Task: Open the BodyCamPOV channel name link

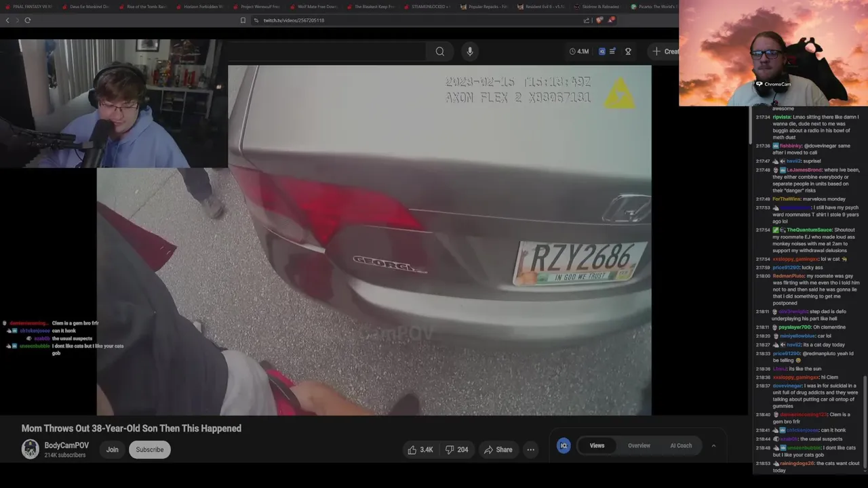Action: (x=66, y=445)
